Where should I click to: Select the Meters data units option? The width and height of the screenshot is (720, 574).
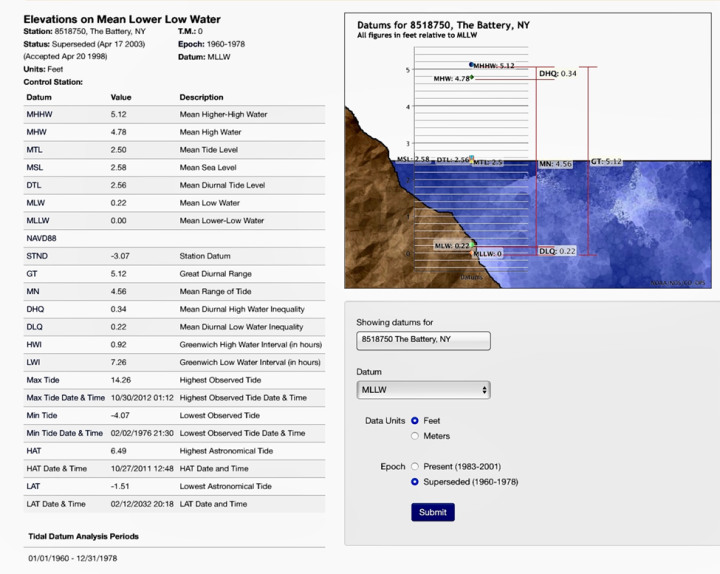coord(415,436)
